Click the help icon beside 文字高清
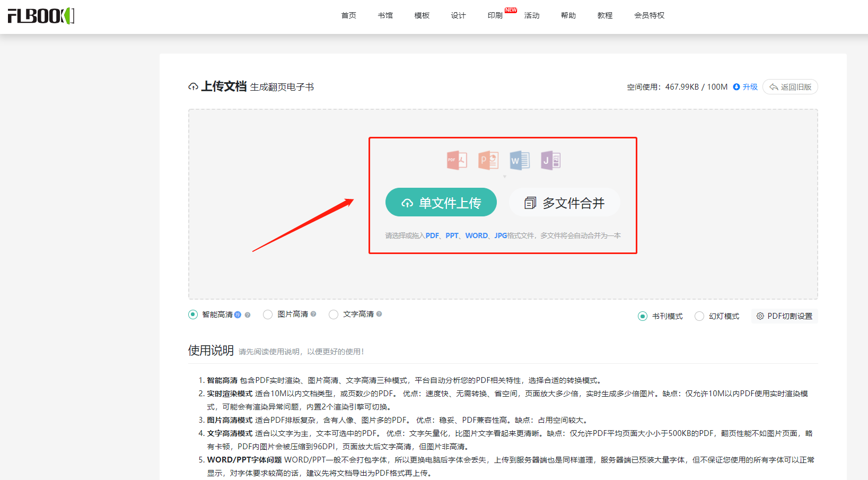Image resolution: width=868 pixels, height=480 pixels. pyautogui.click(x=379, y=314)
